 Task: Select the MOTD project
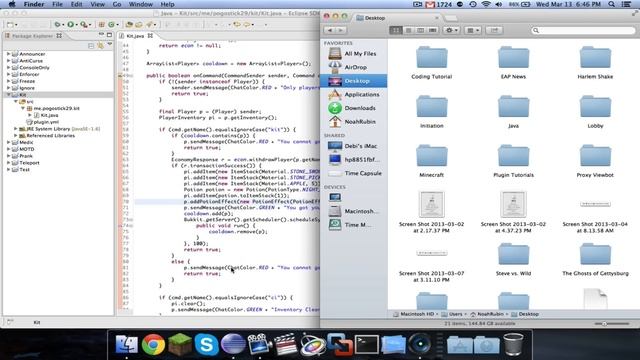(27, 149)
